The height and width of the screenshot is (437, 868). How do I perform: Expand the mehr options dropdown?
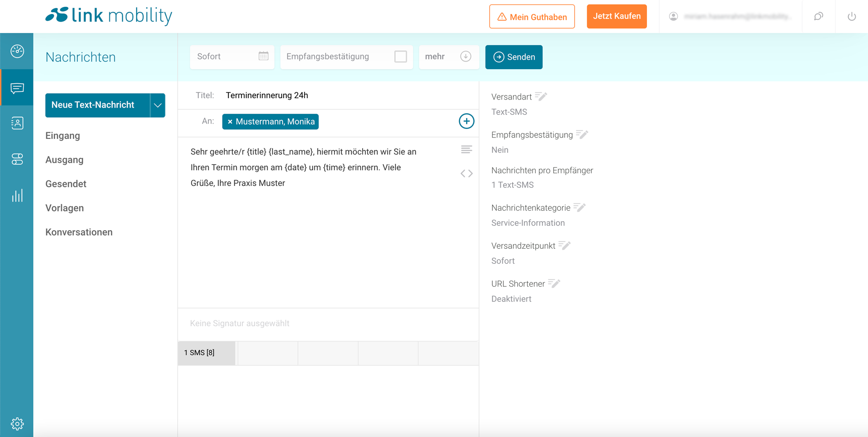448,57
